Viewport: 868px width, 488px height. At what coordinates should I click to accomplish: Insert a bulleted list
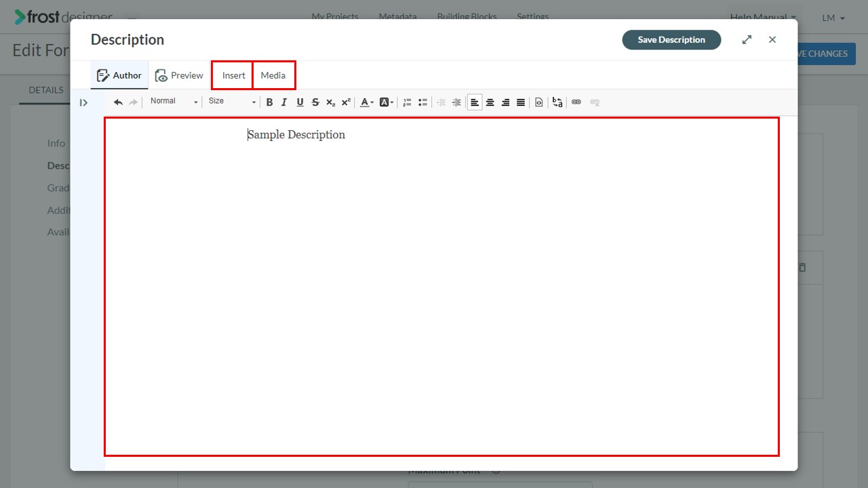pyautogui.click(x=422, y=102)
